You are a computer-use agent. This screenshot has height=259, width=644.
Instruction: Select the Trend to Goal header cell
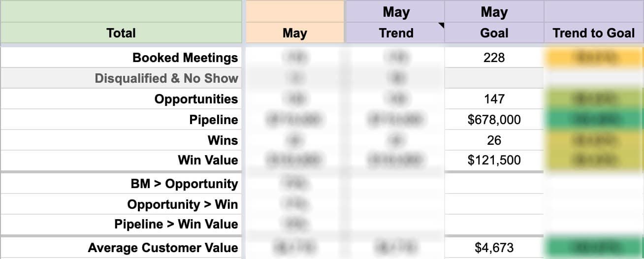594,33
